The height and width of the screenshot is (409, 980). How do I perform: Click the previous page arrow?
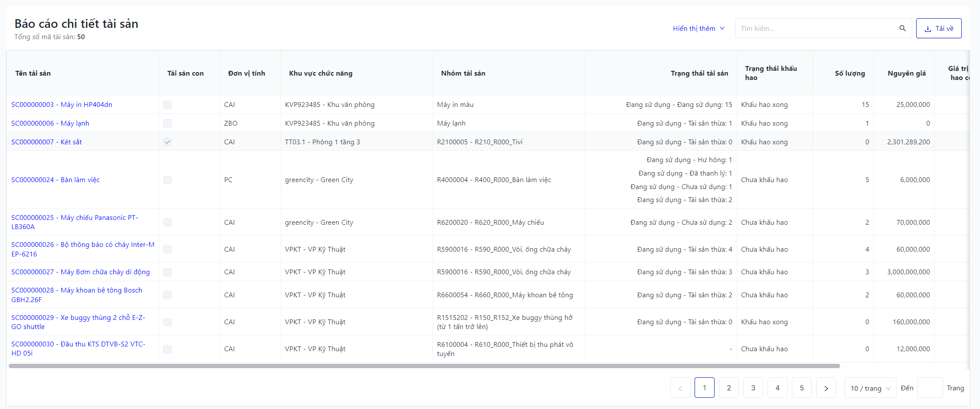pos(680,388)
